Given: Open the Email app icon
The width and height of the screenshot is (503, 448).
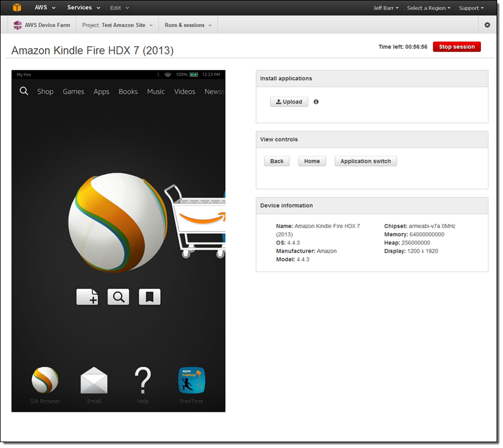Looking at the screenshot, I should (94, 381).
